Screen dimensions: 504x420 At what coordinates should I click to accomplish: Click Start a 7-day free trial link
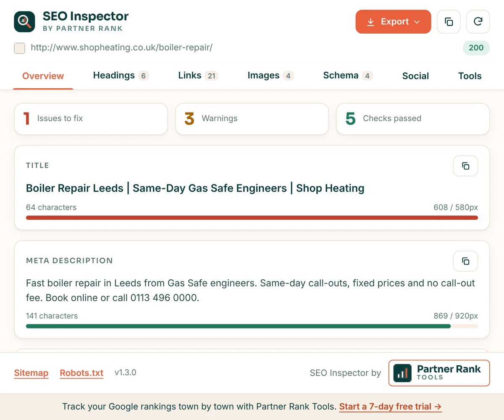(390, 407)
